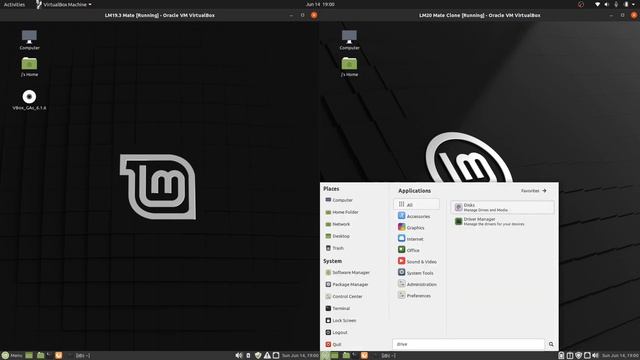Click the Menu button in LM19.3 panel

click(12, 356)
